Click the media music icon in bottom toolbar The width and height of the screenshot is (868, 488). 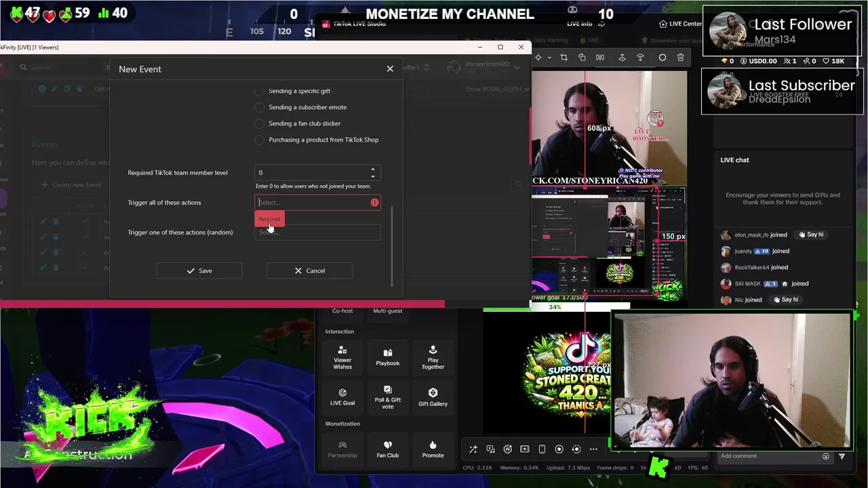(490, 449)
